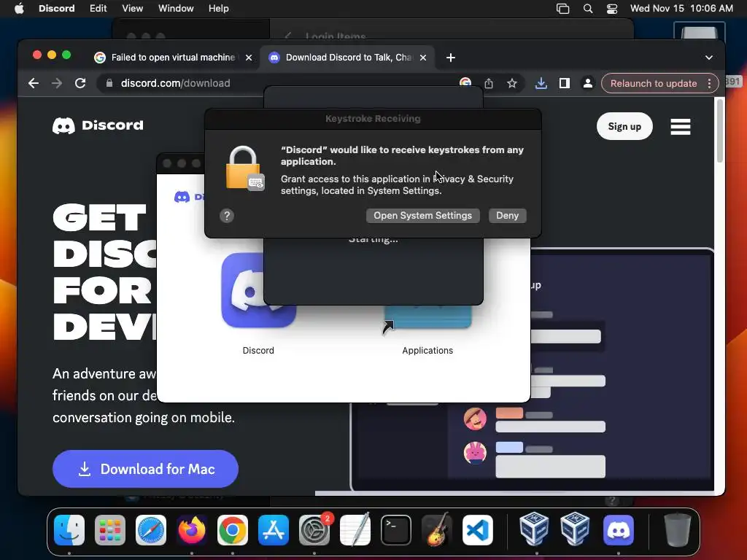This screenshot has width=747, height=560.
Task: Open the Window menu
Action: [176, 9]
